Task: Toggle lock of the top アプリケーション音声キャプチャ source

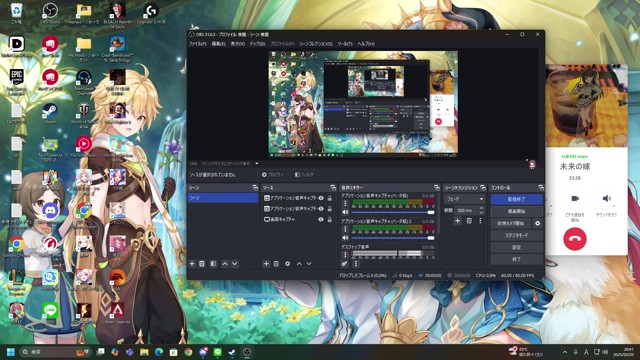Action: point(329,198)
